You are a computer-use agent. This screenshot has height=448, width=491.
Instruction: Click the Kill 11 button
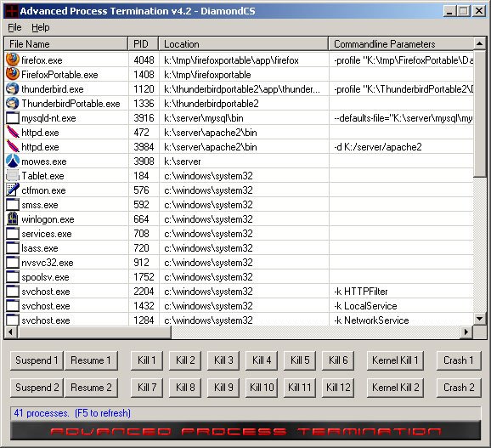(x=300, y=388)
